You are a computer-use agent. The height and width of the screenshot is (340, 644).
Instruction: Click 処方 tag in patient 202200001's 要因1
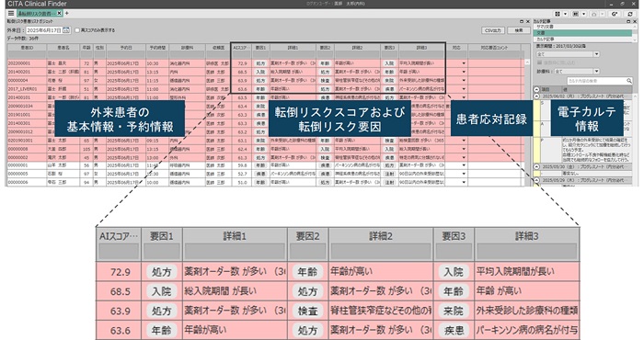click(x=260, y=63)
